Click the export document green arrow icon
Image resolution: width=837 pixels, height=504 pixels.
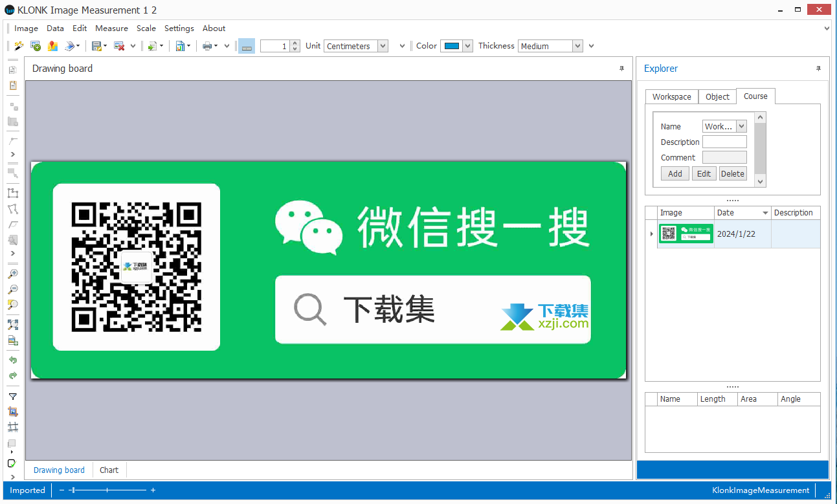pos(152,46)
